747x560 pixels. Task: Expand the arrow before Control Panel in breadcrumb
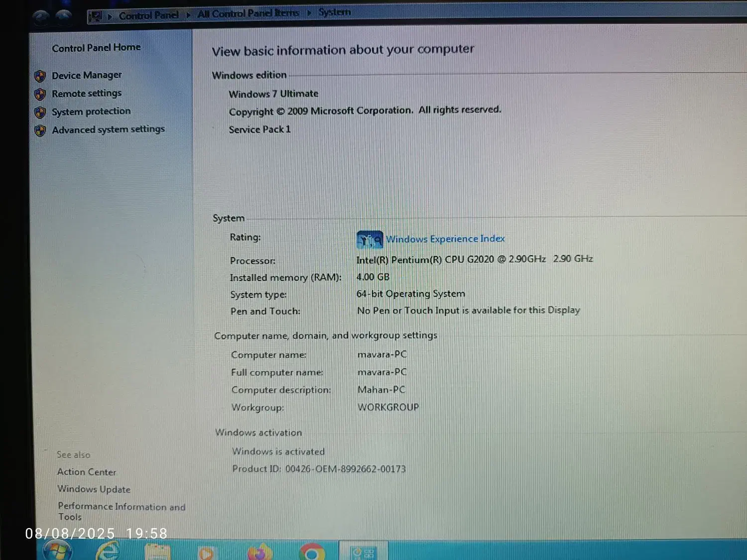110,16
